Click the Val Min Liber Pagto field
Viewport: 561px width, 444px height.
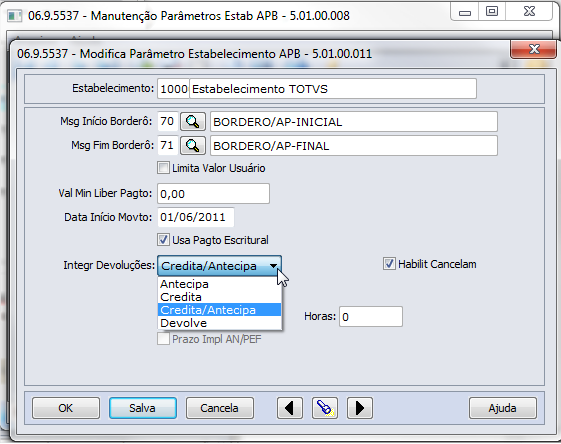click(x=213, y=194)
